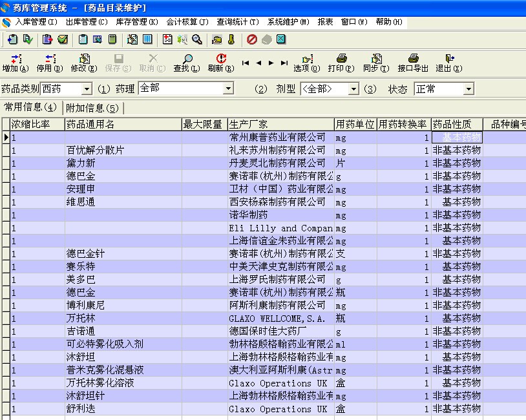Click the clipboard with red arrow icon
This screenshot has width=526, height=420.
click(x=48, y=39)
